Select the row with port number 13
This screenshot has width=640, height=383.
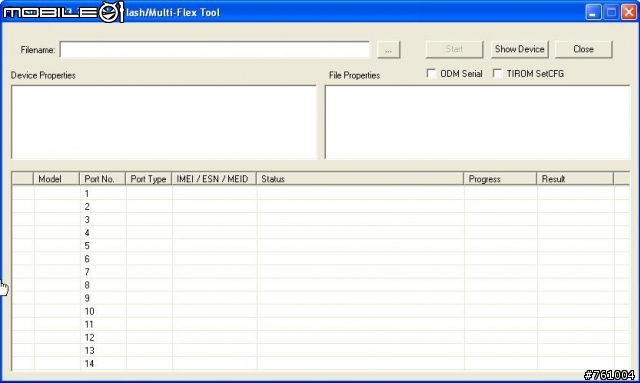[321, 350]
